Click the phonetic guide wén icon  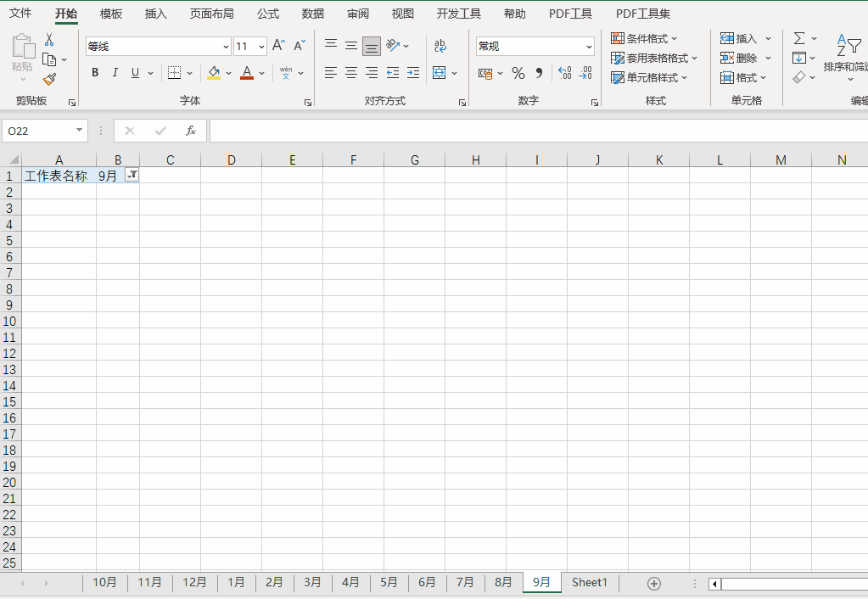286,72
